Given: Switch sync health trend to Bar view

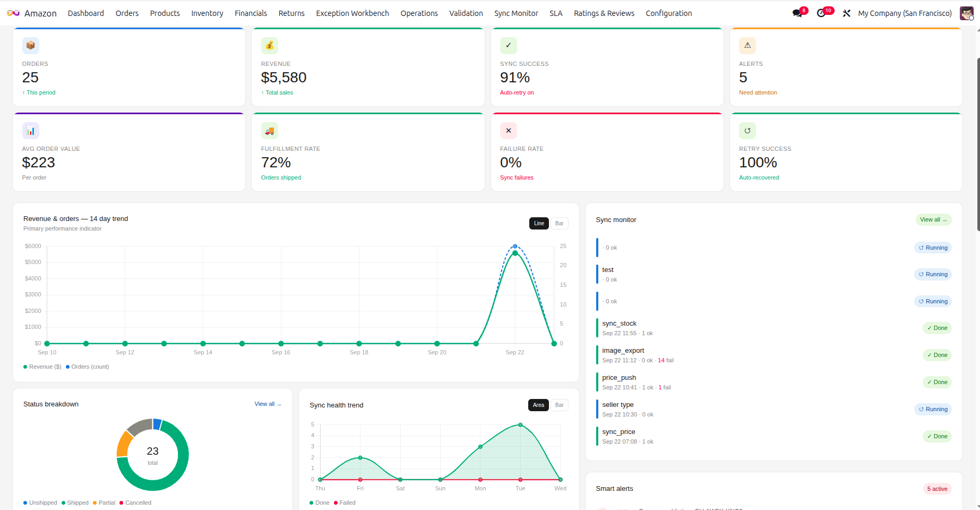Looking at the screenshot, I should 560,405.
